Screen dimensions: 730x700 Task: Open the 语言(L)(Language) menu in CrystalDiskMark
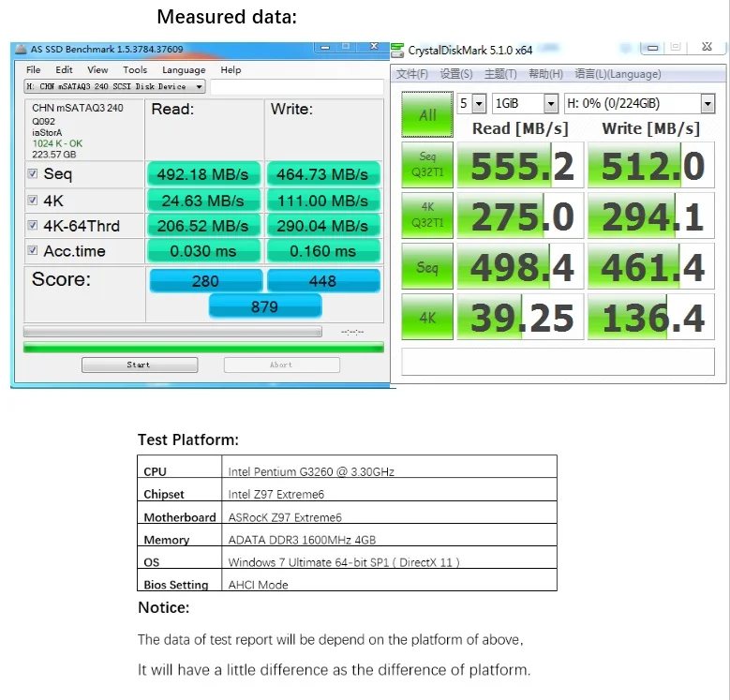pos(618,74)
